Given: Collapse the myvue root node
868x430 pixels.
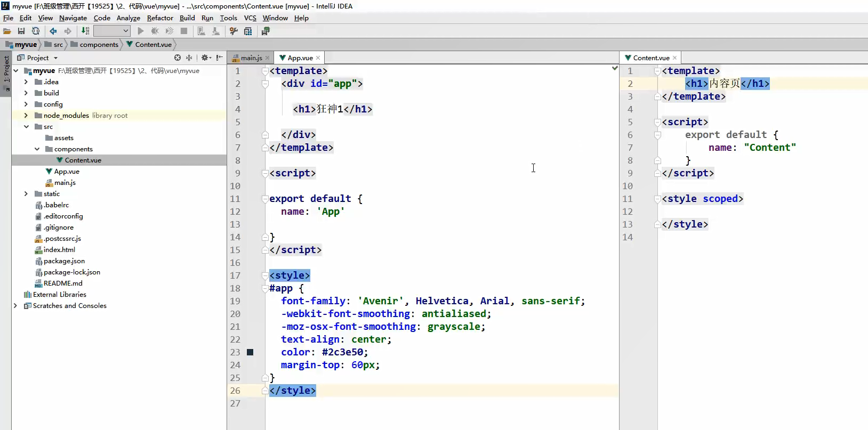Looking at the screenshot, I should point(16,71).
